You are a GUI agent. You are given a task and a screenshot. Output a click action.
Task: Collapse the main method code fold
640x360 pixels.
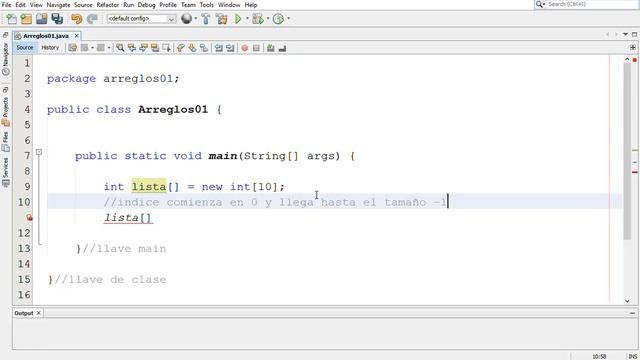point(39,152)
